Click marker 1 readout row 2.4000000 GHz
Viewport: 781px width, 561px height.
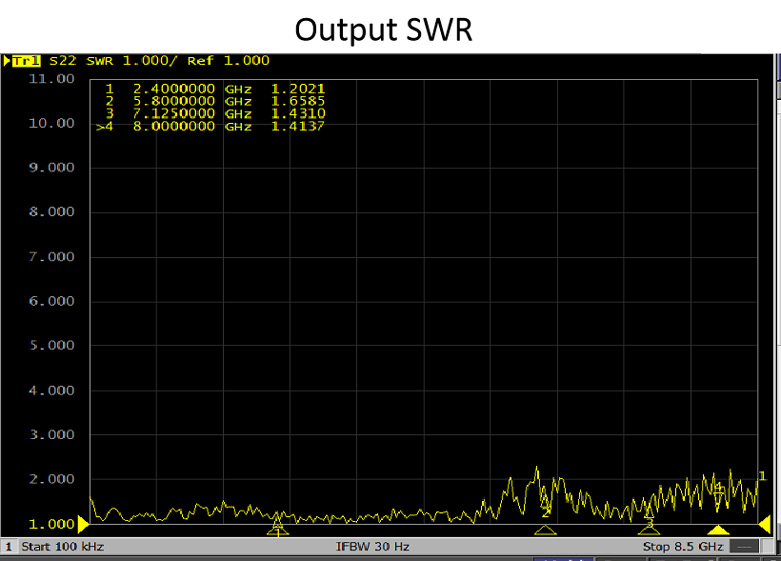tap(215, 88)
